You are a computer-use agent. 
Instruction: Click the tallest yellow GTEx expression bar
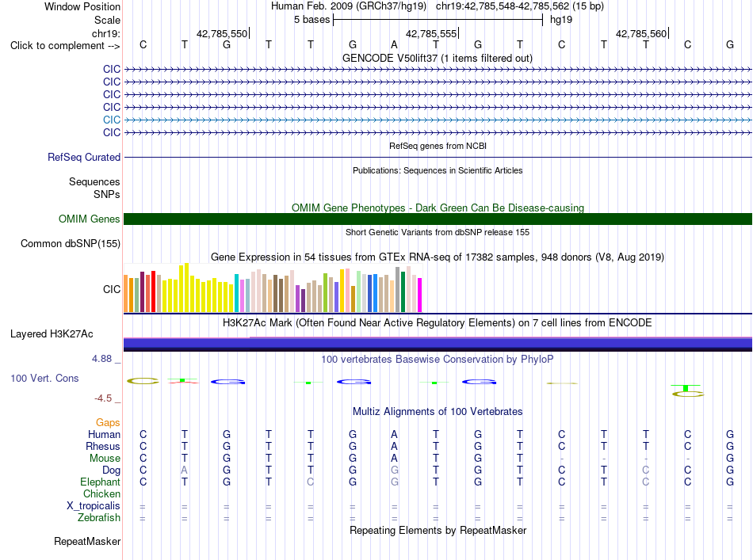point(187,288)
